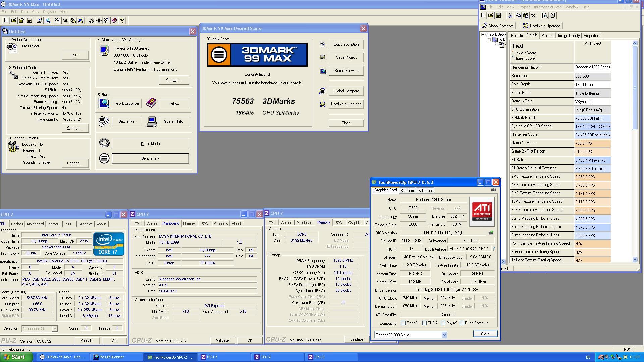Image resolution: width=644 pixels, height=362 pixels.
Task: Toggle OpenCL checkbox in GPU-Z
Action: click(403, 323)
